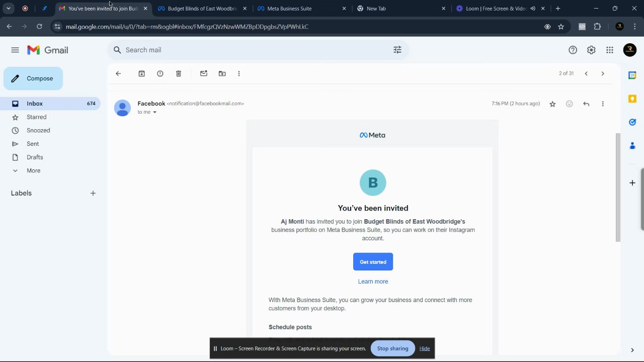Open the search options filter
This screenshot has height=362, width=644.
397,50
